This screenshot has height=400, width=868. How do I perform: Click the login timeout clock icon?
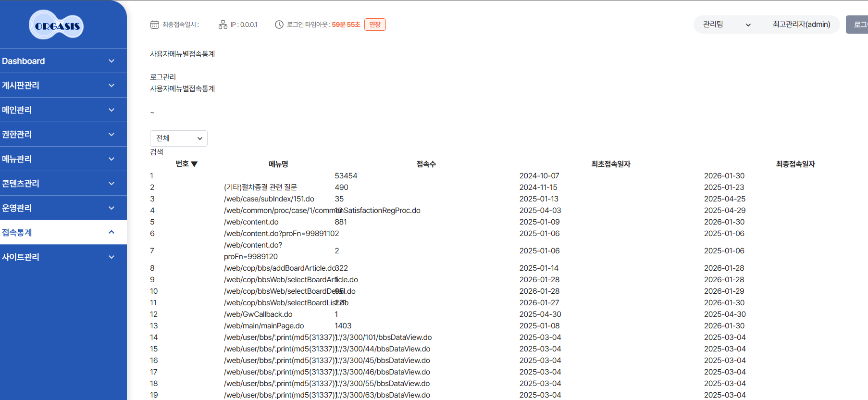coord(279,25)
